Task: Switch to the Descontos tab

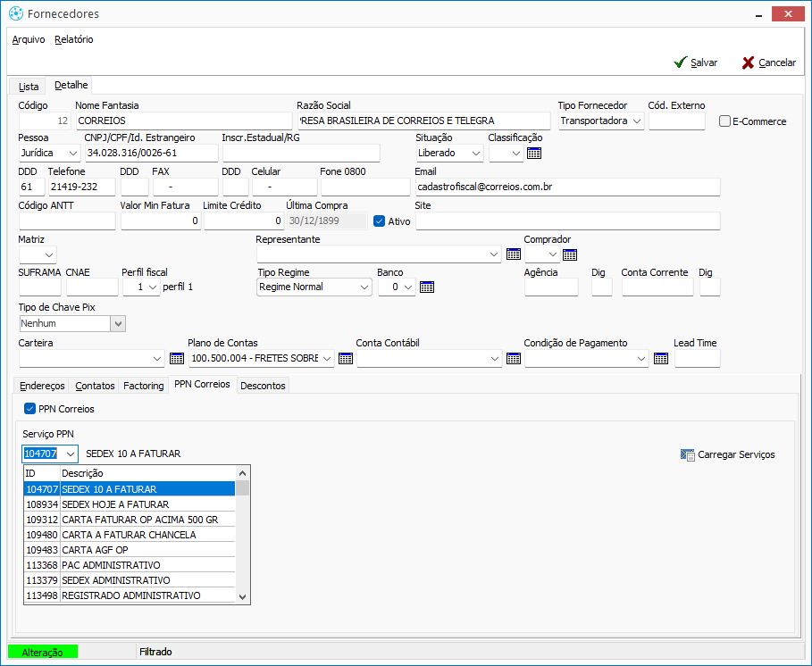Action: tap(263, 386)
